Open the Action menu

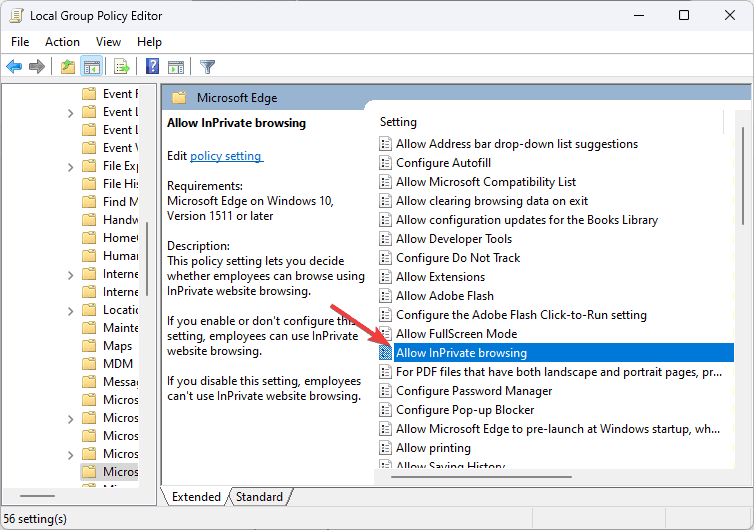click(63, 42)
